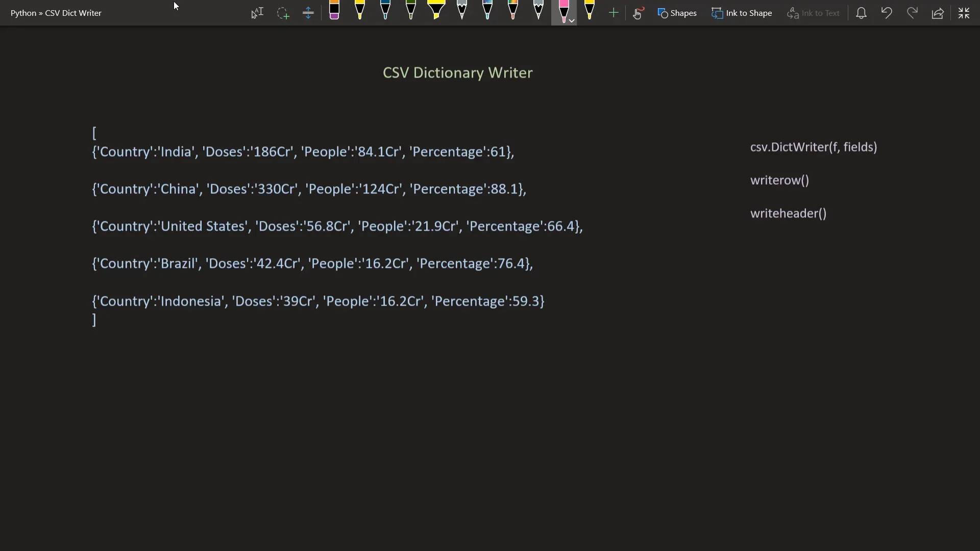Open the Share menu
This screenshot has height=551, width=980.
(938, 13)
